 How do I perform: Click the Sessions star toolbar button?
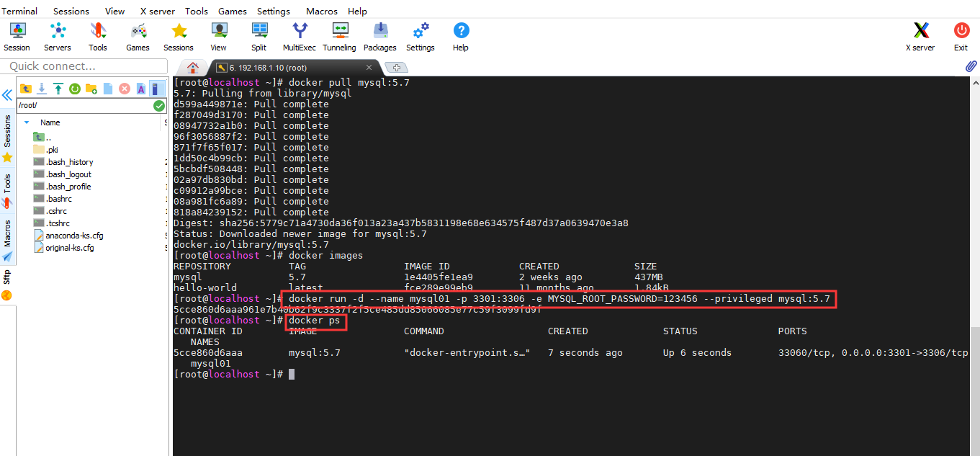click(x=179, y=37)
